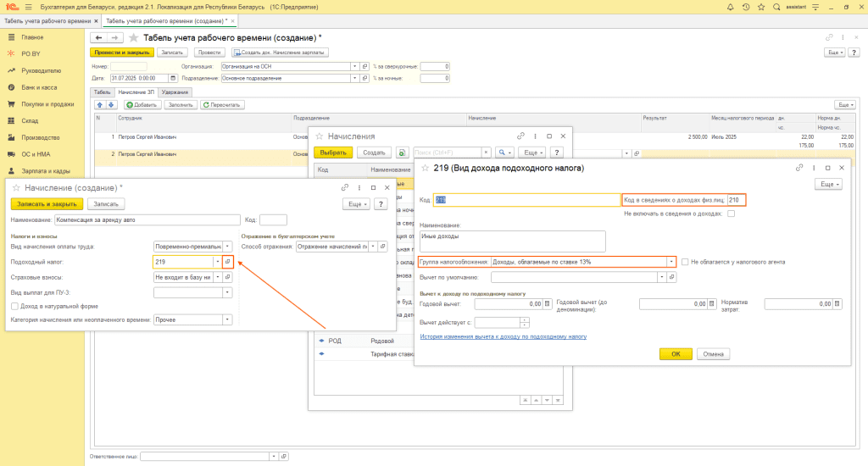Switch to Начисление ЗП tab
Image resolution: width=868 pixels, height=466 pixels.
coord(136,92)
